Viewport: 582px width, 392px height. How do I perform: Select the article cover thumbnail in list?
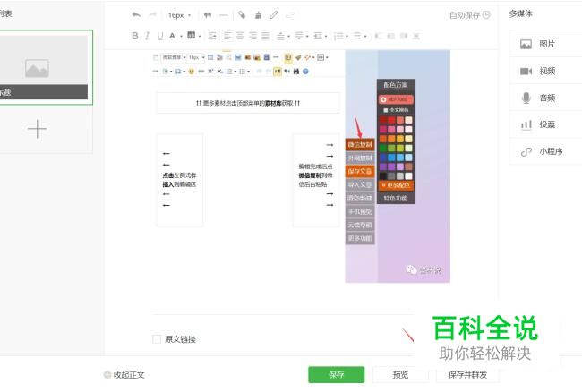coord(44,67)
